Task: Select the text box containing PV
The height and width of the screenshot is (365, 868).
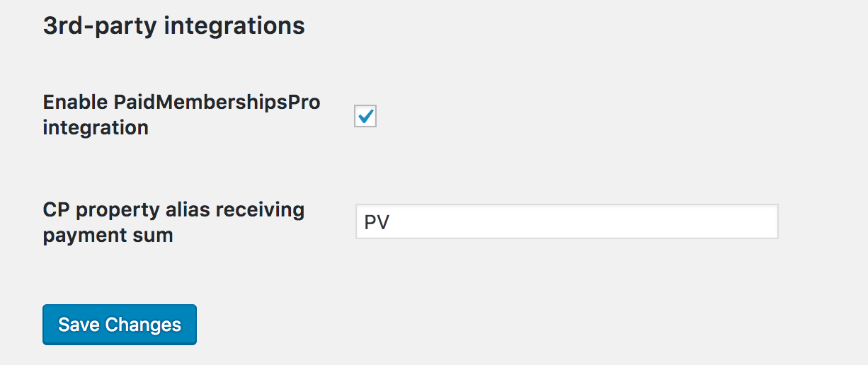Action: (566, 222)
